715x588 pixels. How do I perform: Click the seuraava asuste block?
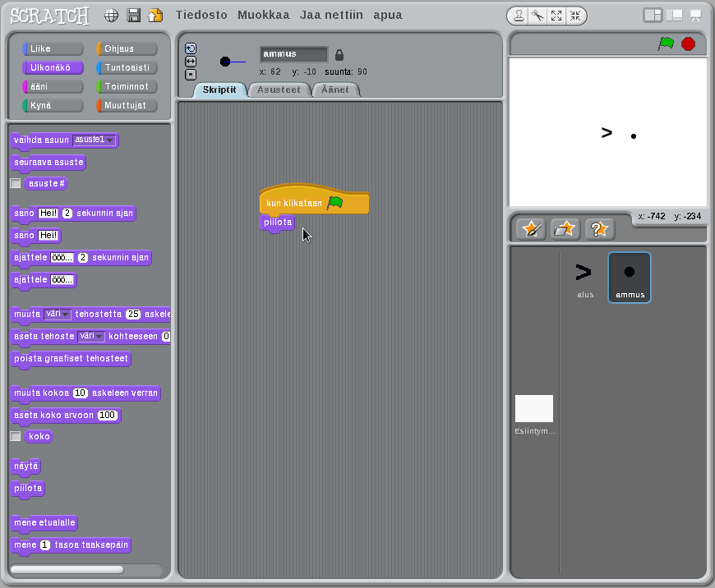click(x=48, y=163)
